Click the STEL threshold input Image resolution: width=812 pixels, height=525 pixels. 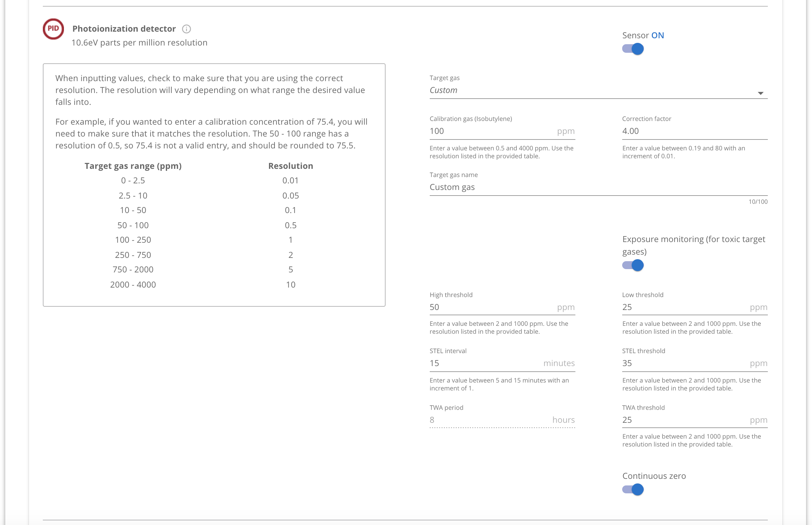[x=683, y=363]
